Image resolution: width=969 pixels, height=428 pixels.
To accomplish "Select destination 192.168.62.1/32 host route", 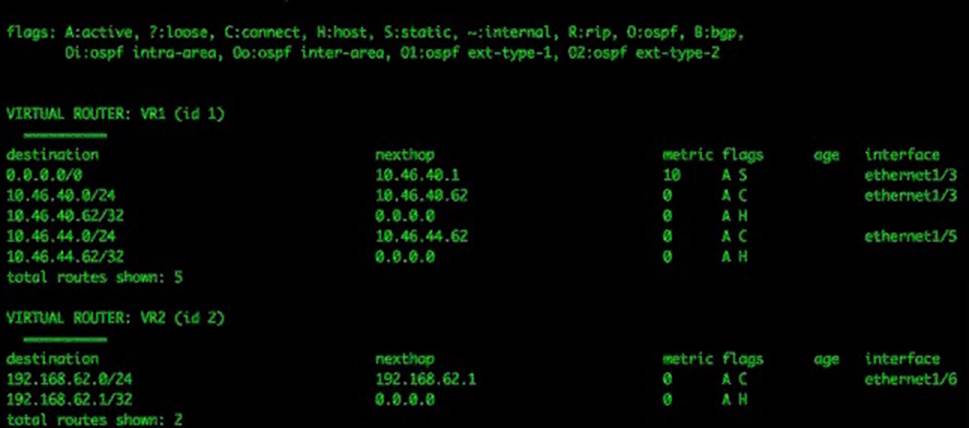I will (69, 399).
